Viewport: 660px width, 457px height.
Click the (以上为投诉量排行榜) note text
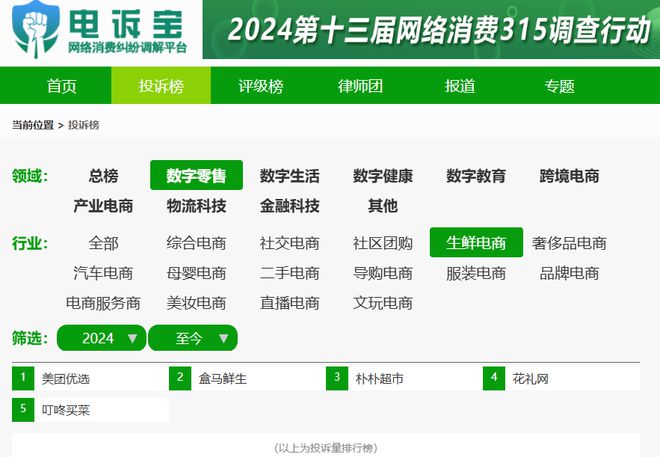pyautogui.click(x=326, y=448)
